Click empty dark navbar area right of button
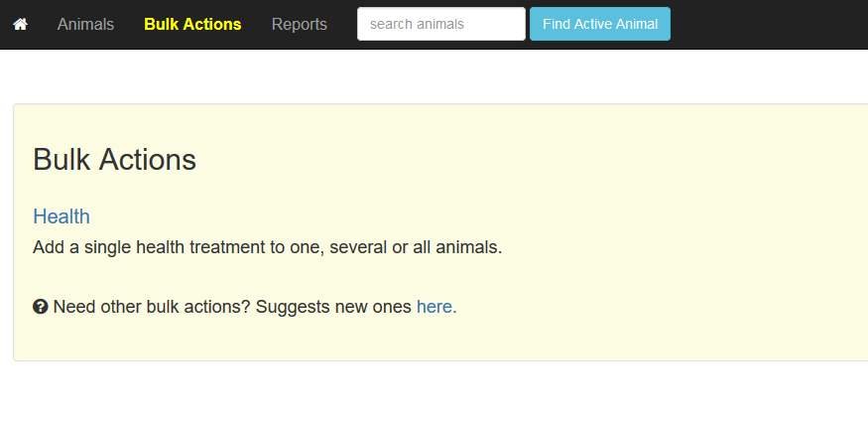This screenshot has width=868, height=422. coord(770,25)
